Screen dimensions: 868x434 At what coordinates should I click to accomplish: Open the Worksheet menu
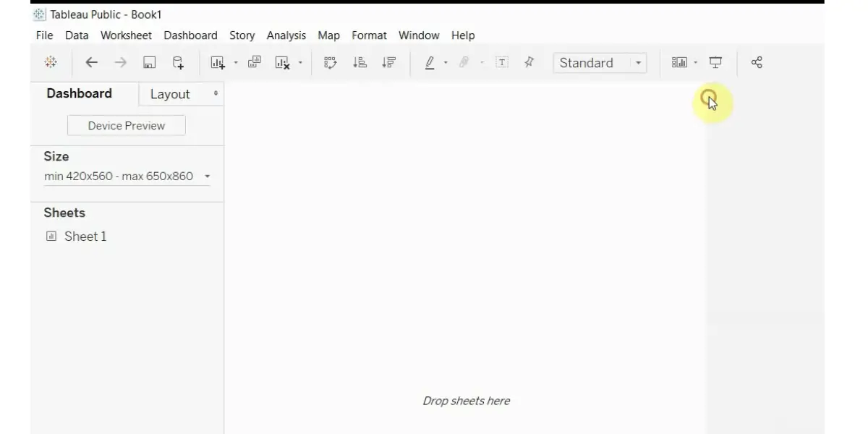coord(126,35)
